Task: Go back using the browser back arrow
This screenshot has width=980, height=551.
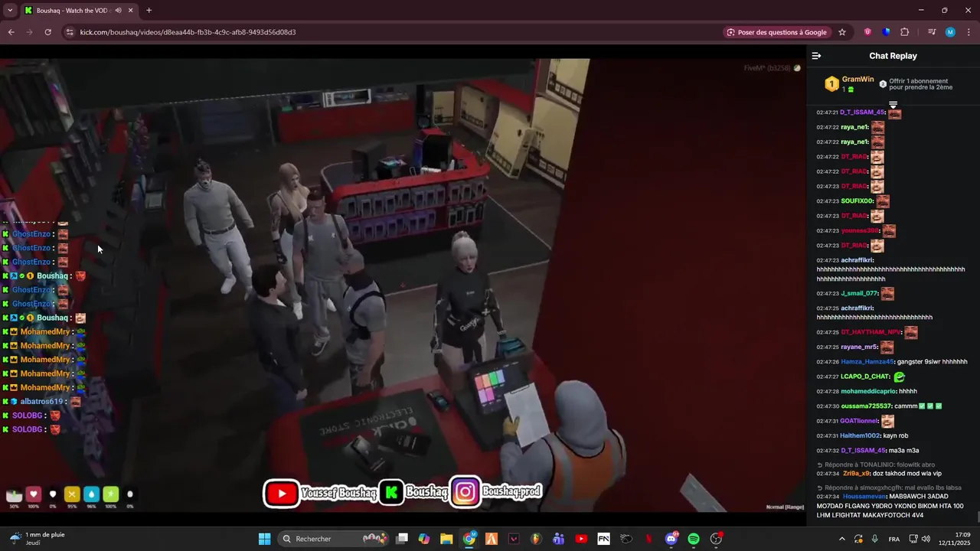Action: click(11, 32)
